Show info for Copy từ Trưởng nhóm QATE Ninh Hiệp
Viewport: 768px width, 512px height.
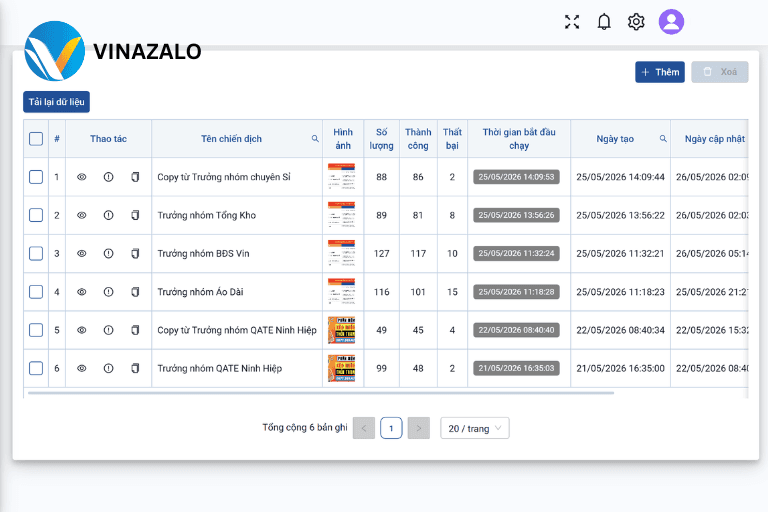pyautogui.click(x=108, y=330)
